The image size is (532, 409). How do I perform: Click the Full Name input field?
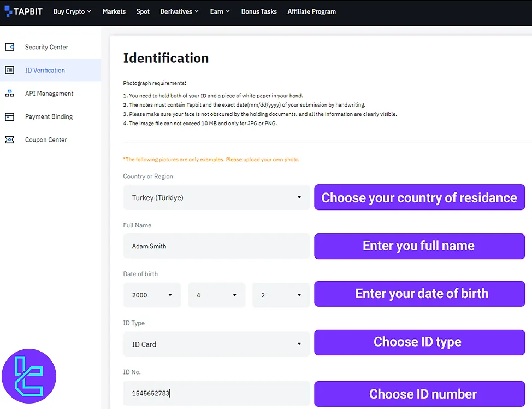(x=216, y=246)
